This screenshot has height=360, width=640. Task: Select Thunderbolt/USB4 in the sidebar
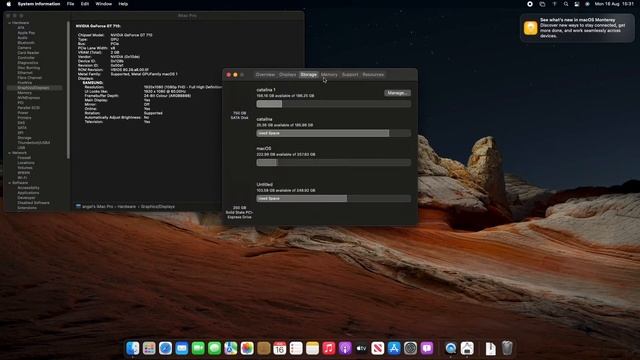(x=34, y=143)
